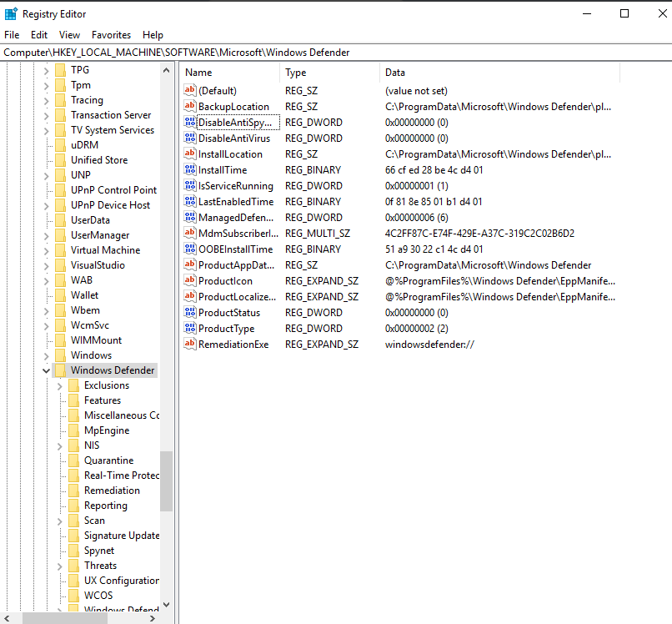Click the registry path address bar
The height and width of the screenshot is (624, 672).
tap(336, 53)
